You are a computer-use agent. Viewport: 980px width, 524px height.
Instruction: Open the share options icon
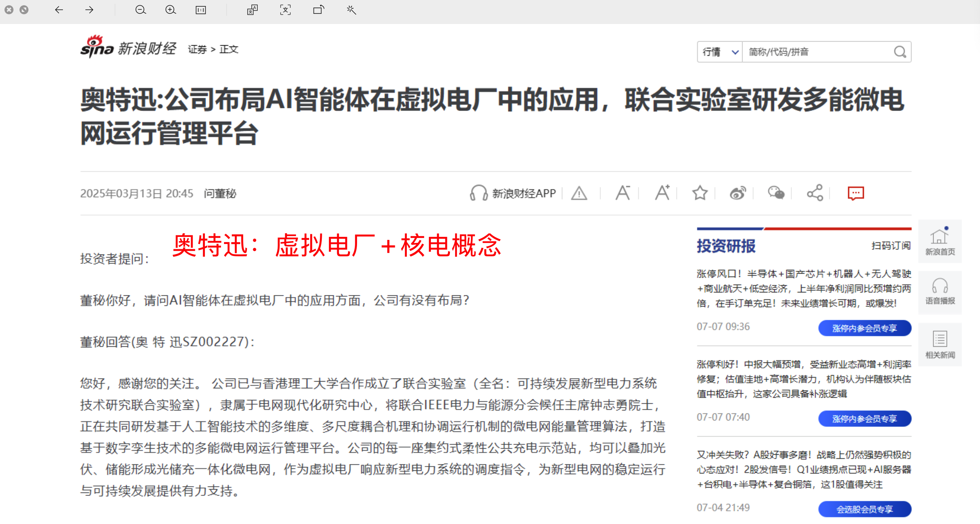(x=815, y=193)
